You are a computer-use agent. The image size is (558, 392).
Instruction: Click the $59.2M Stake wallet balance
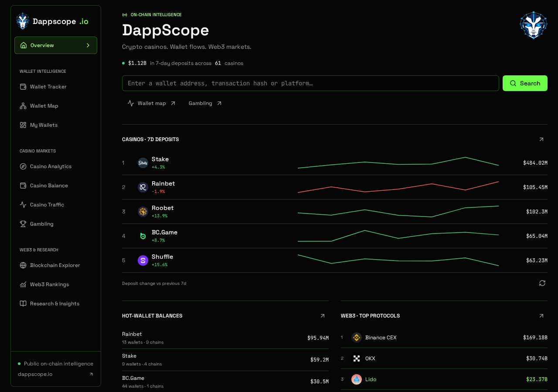click(x=320, y=360)
